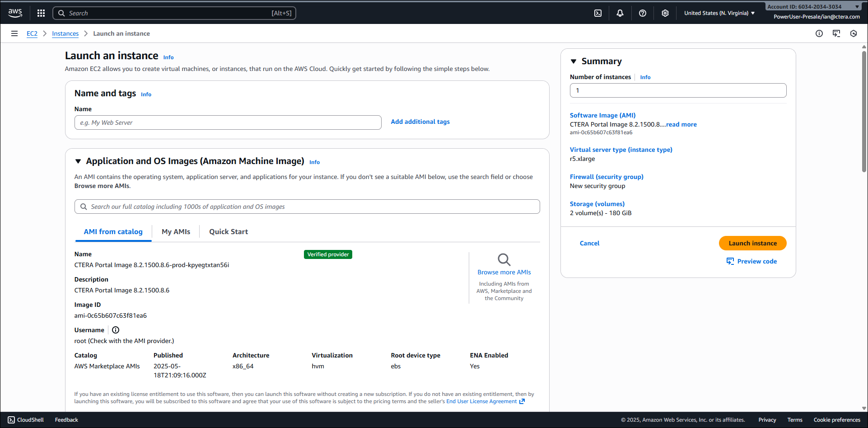This screenshot has width=868, height=428.
Task: Toggle the side navigation hamburger menu
Action: [14, 33]
